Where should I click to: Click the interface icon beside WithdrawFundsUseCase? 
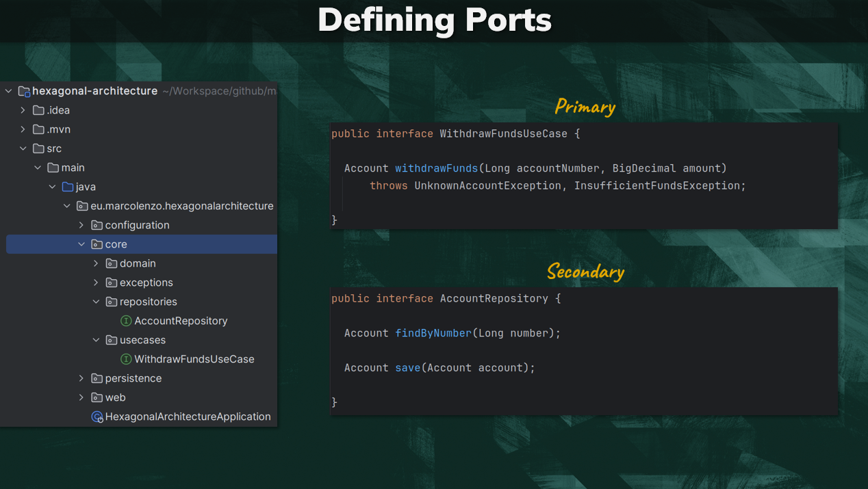(126, 358)
